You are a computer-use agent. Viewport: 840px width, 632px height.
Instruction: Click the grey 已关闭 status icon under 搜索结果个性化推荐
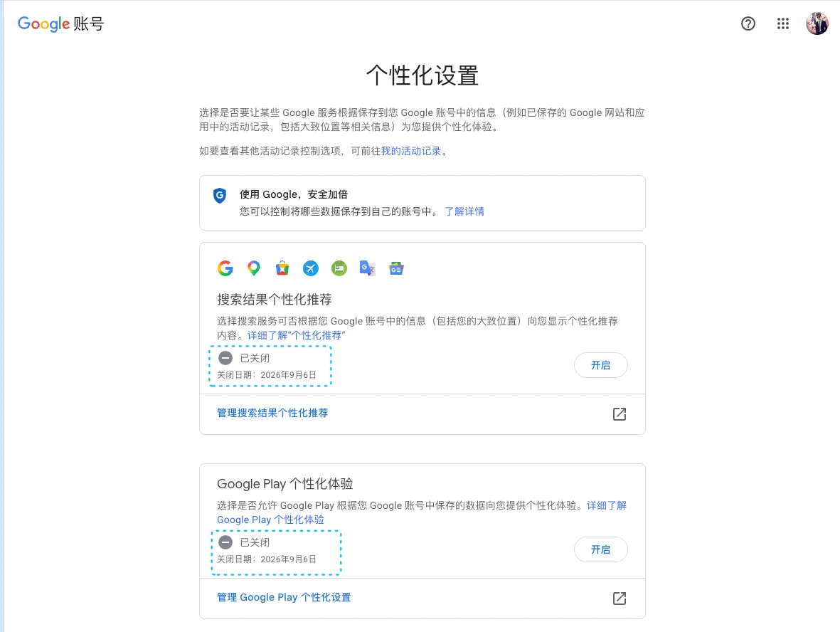point(225,358)
